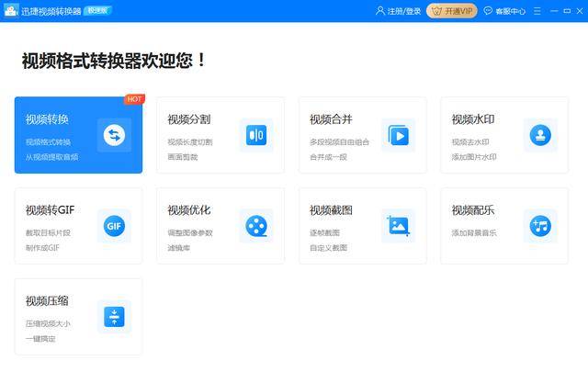The height and width of the screenshot is (383, 588).
Task: Click the video compress icon
Action: [x=114, y=316]
